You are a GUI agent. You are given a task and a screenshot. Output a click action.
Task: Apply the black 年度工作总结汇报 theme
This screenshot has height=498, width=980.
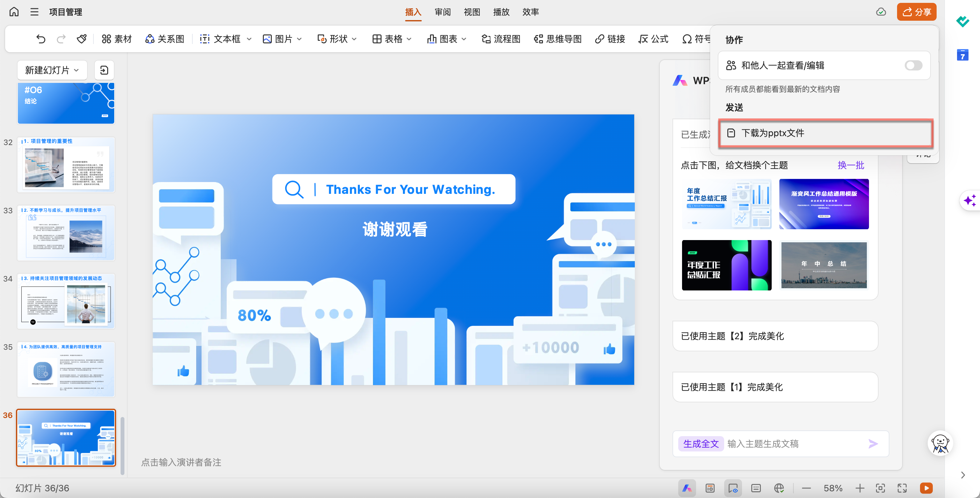727,265
